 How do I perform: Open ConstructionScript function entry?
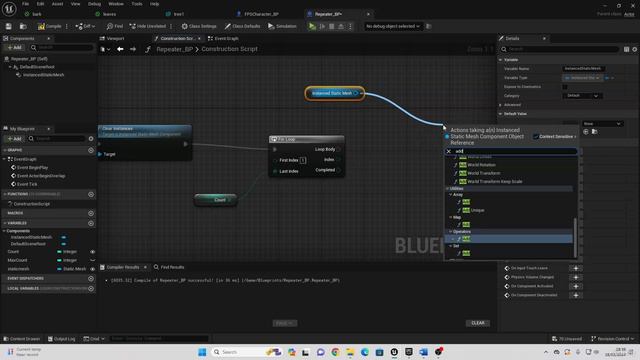(x=31, y=204)
